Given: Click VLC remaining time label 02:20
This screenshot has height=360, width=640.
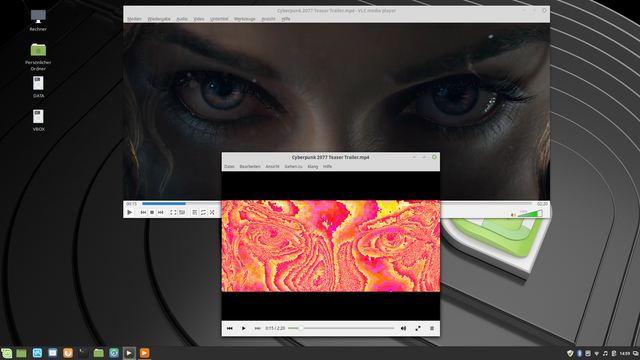Looking at the screenshot, I should pos(542,204).
